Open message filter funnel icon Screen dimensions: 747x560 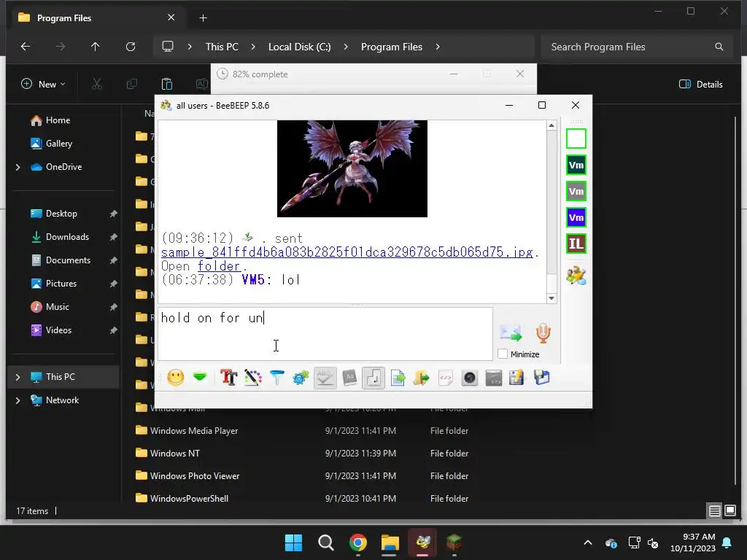point(276,378)
